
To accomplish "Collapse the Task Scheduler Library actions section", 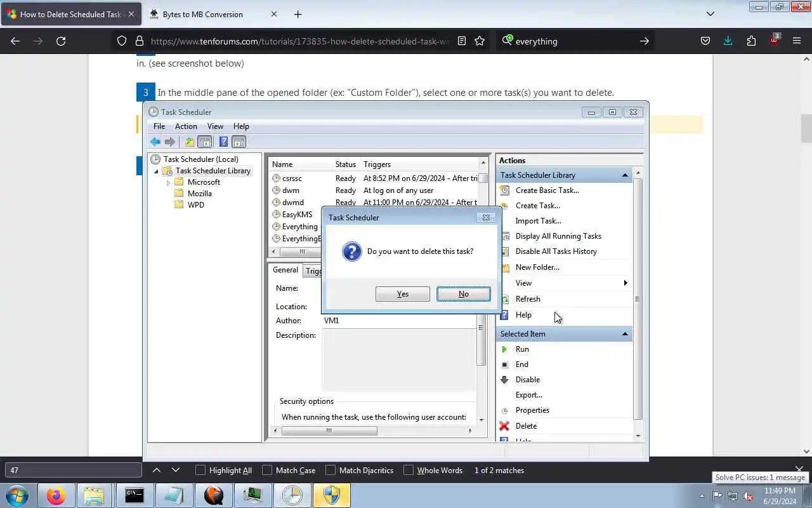I will coord(625,175).
